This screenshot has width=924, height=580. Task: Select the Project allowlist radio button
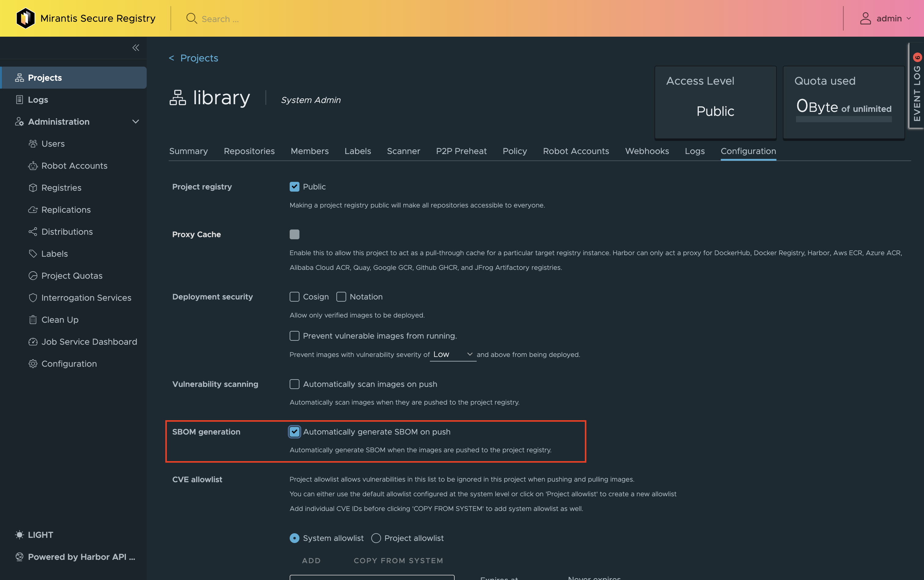pos(376,538)
